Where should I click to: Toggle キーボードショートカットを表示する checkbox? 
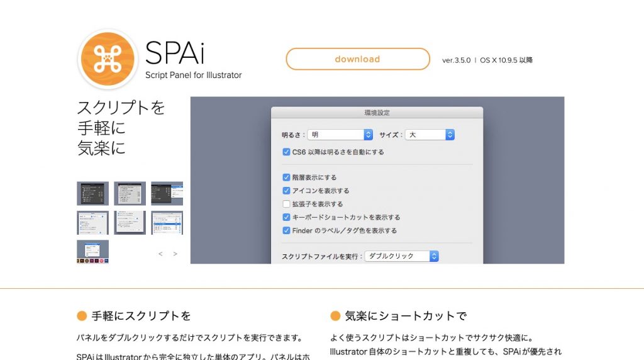point(286,217)
